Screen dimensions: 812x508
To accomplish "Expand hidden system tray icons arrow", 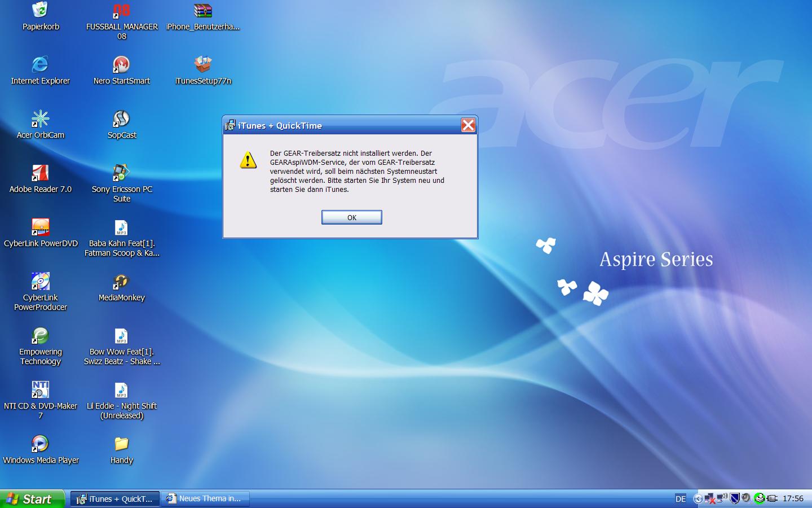I will tap(698, 499).
